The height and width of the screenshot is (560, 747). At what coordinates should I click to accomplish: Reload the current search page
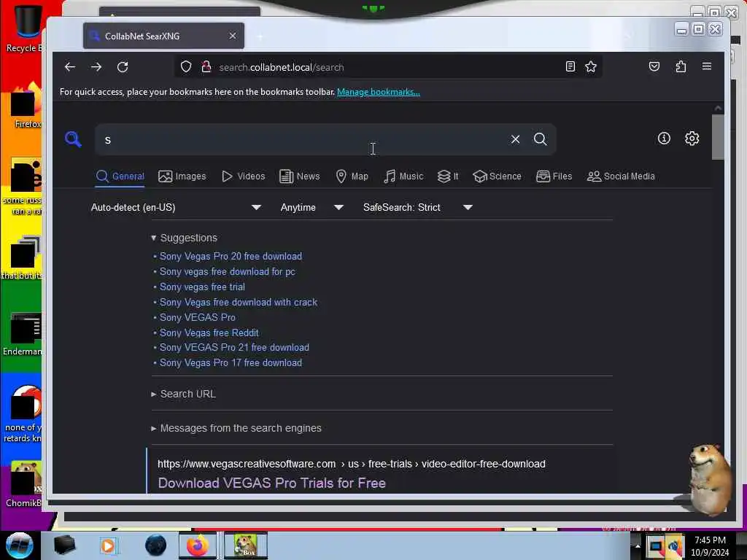click(x=123, y=67)
